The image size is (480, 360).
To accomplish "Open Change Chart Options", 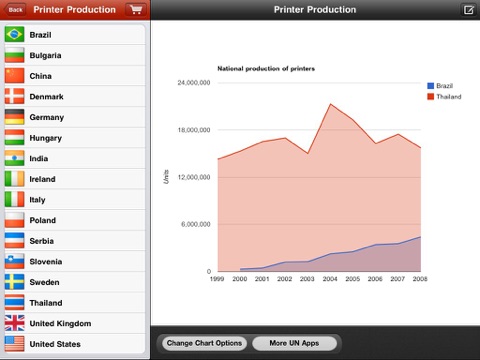I will pyautogui.click(x=204, y=343).
